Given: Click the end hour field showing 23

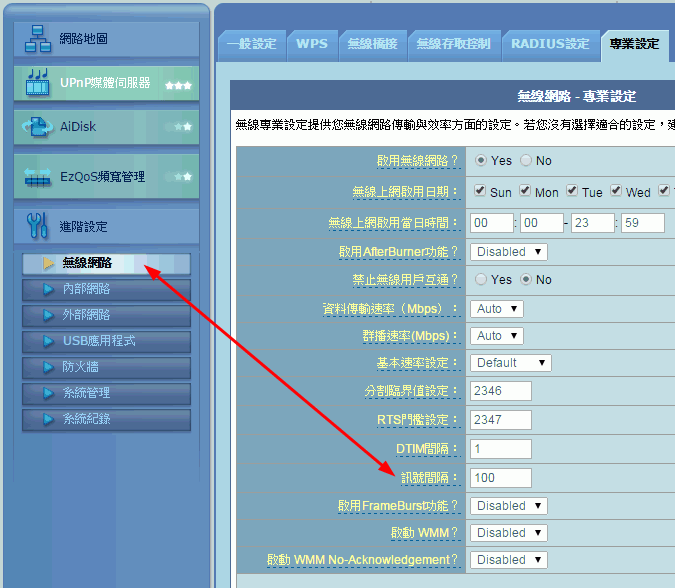Looking at the screenshot, I should 593,223.
